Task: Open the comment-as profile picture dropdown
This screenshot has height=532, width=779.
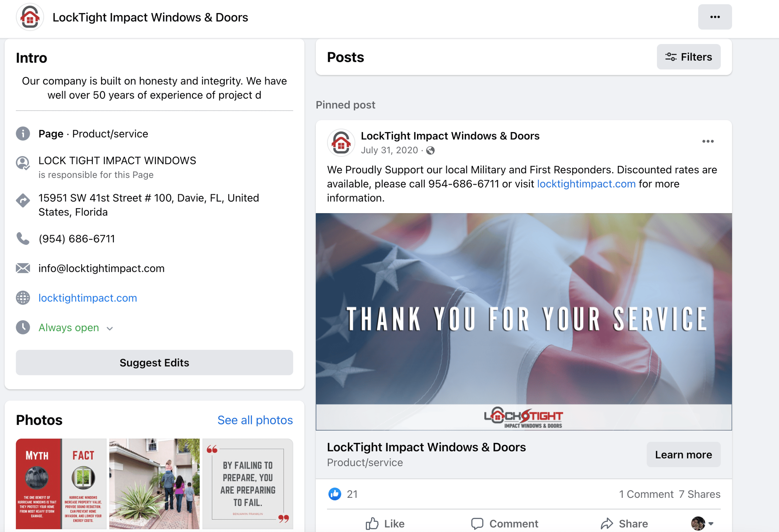Action: tap(702, 523)
